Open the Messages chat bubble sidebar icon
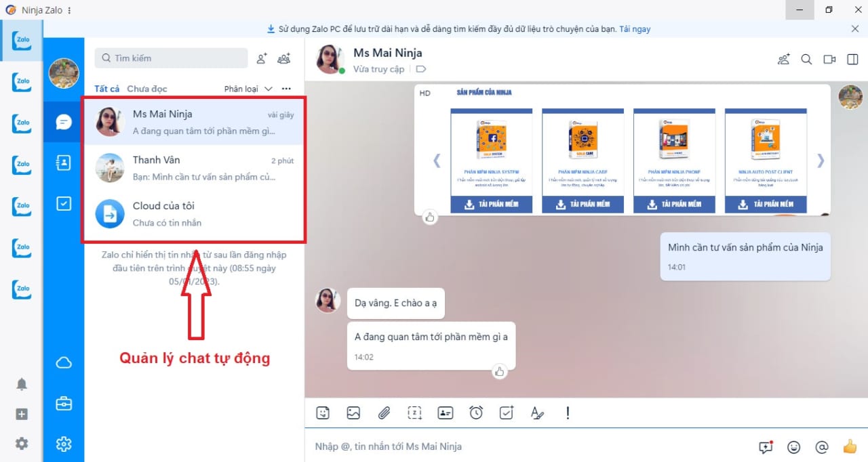 [64, 122]
